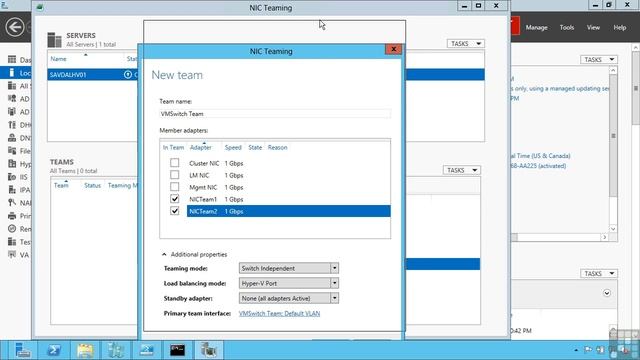640x360 pixels.
Task: Open the lower TASKS dropdown in Server Manager
Action: pos(599,273)
